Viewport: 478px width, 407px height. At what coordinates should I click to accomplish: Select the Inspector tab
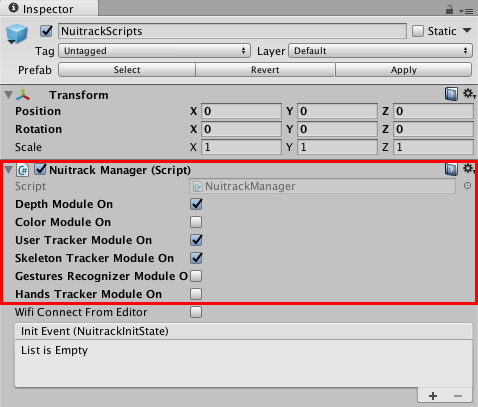click(49, 9)
